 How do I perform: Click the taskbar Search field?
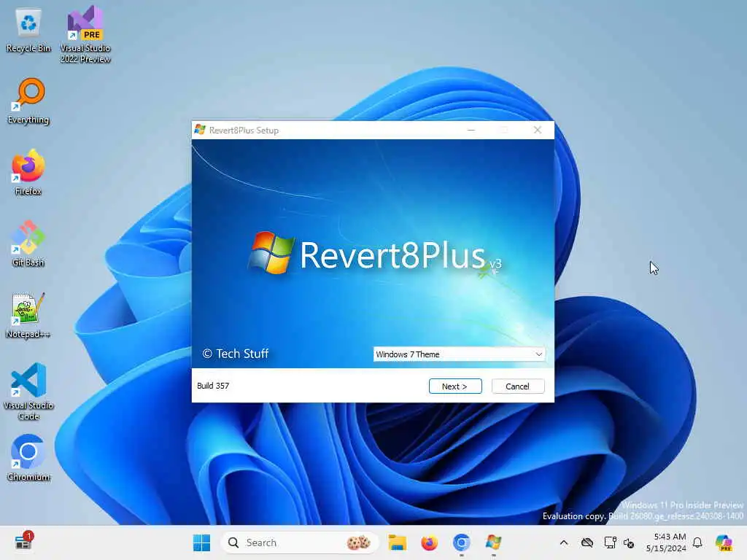(x=300, y=542)
